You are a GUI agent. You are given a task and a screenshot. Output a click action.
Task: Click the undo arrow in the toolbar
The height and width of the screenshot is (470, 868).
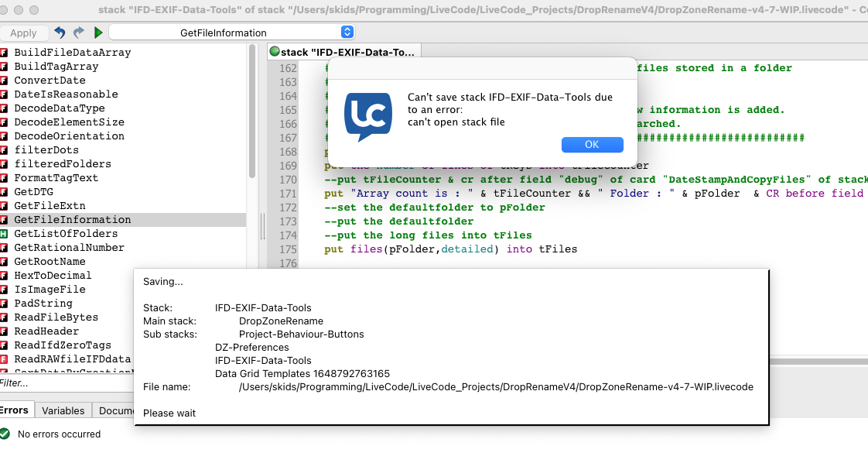click(60, 33)
